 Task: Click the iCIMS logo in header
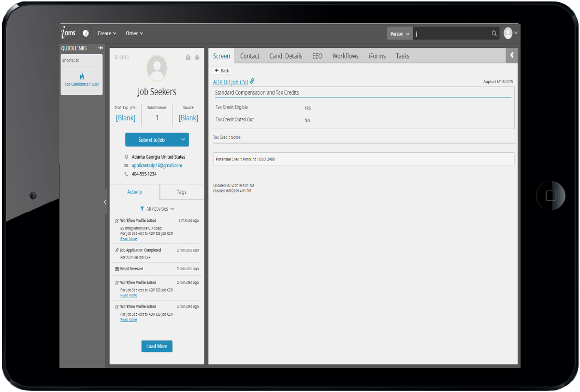[68, 33]
